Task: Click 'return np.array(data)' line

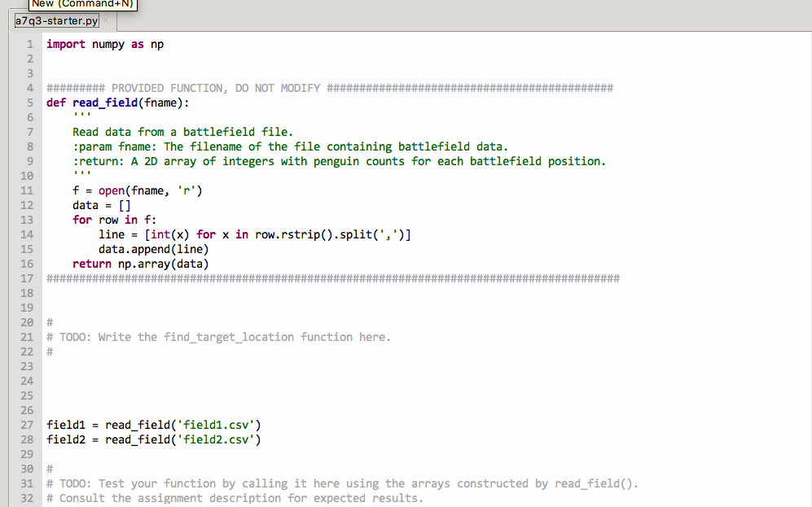Action: (x=140, y=264)
